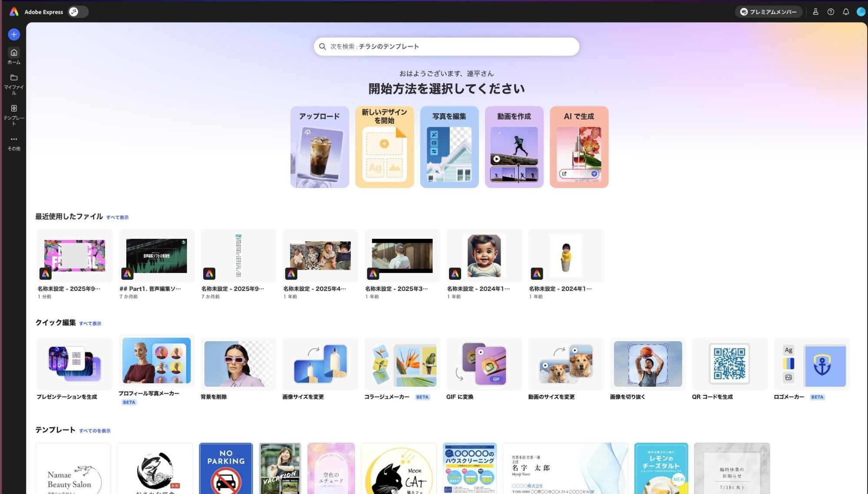Open the beaker labs icon
The image size is (868, 494).
click(815, 12)
